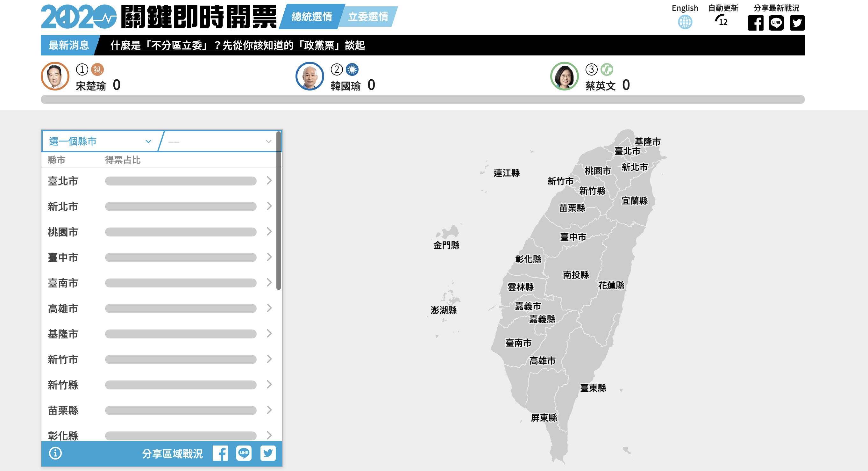Expand the 新竹市 row chevron
This screenshot has height=471, width=868.
pyautogui.click(x=269, y=359)
